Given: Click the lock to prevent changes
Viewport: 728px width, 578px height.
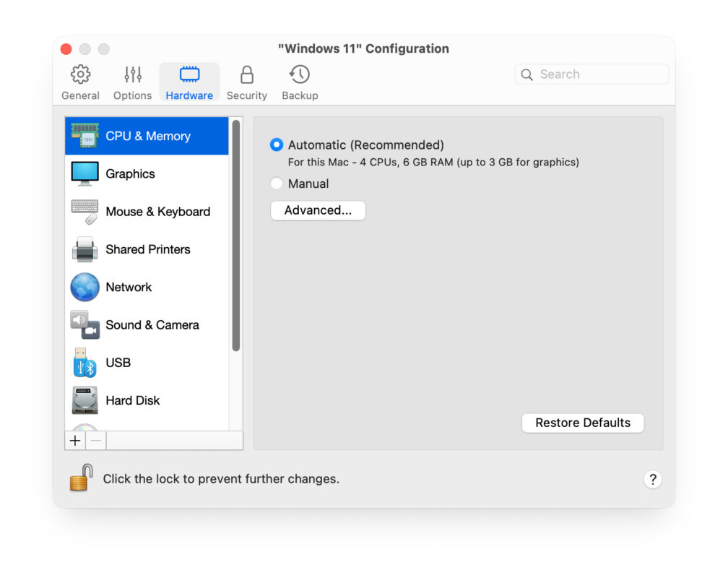Looking at the screenshot, I should point(79,478).
